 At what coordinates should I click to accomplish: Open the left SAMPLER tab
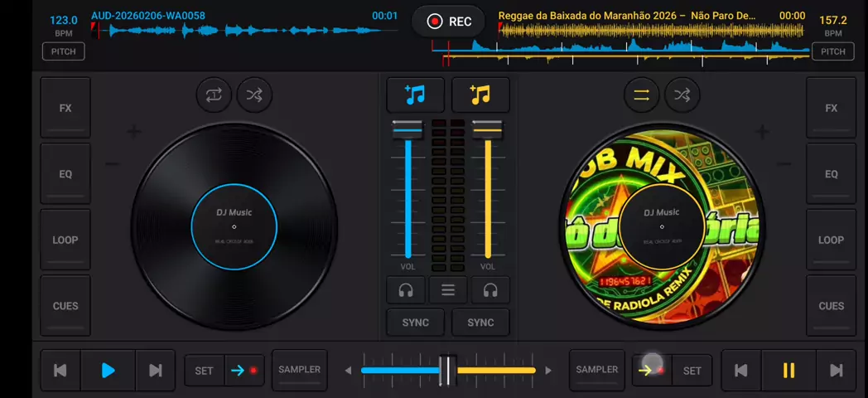[299, 370]
